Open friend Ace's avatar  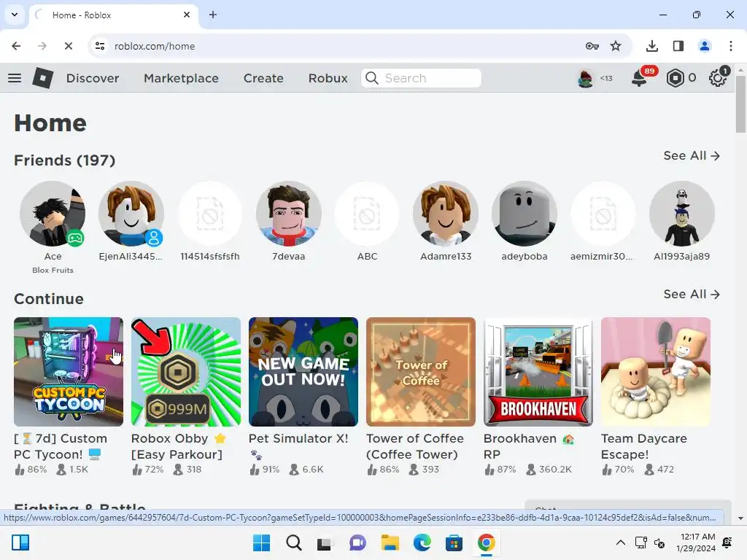[53, 214]
